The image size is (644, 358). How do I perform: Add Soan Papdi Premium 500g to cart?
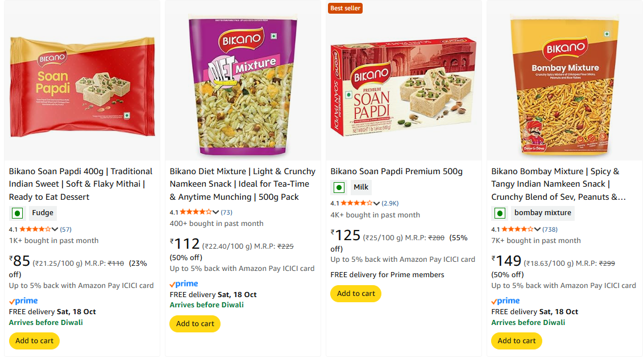point(356,294)
